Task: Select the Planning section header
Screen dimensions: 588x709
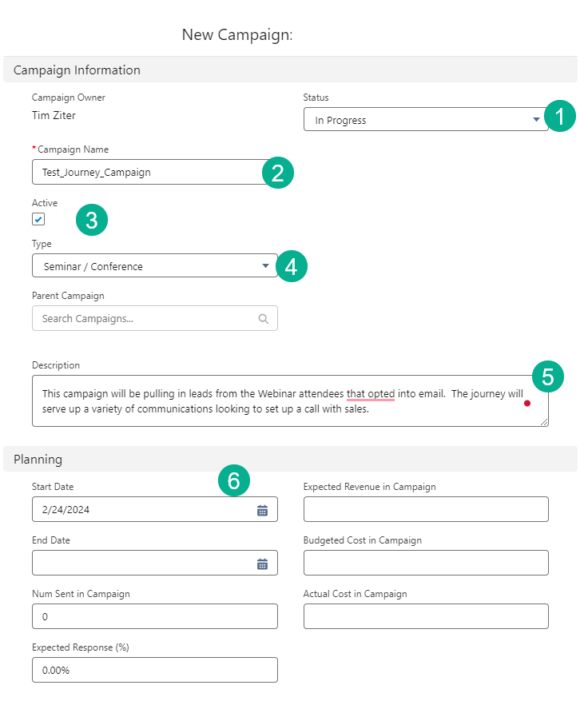Action: pyautogui.click(x=39, y=460)
